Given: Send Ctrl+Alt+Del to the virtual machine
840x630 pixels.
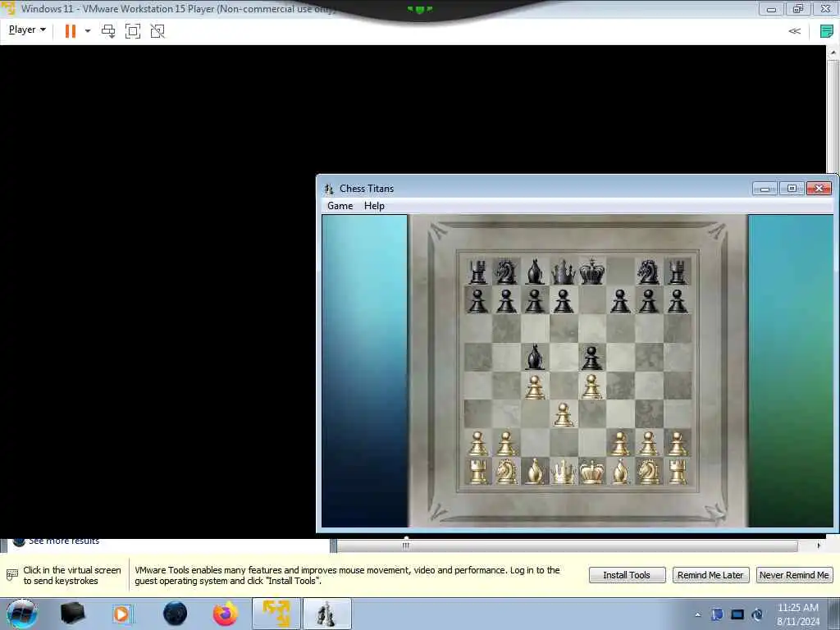Looking at the screenshot, I should coord(108,31).
